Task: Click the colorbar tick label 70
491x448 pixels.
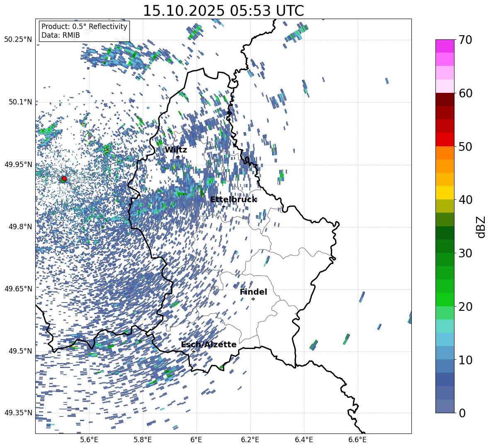Action: [465, 40]
